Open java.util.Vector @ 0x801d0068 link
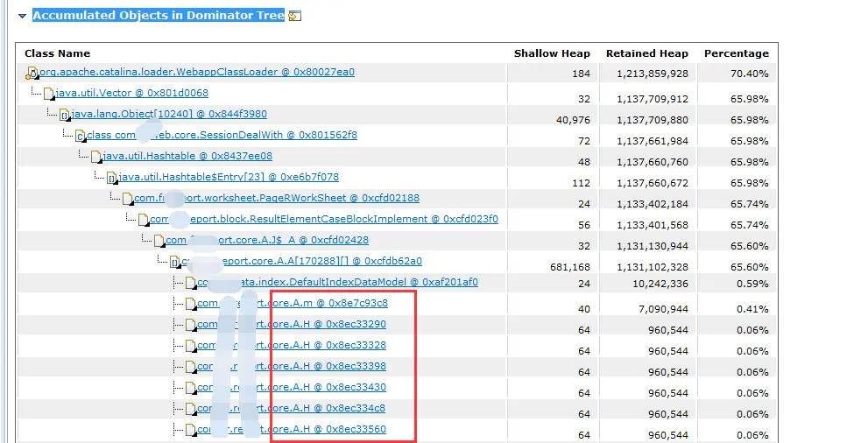The height and width of the screenshot is (443, 868). [x=131, y=93]
